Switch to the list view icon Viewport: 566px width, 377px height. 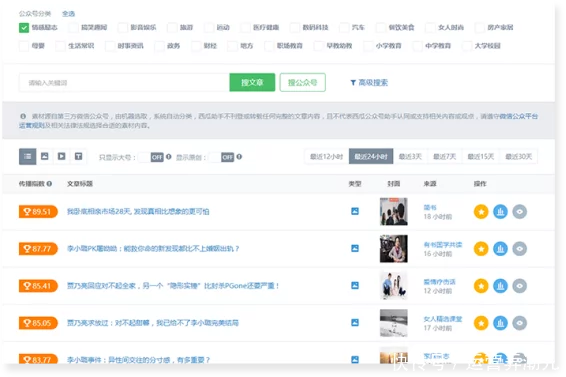tap(27, 156)
